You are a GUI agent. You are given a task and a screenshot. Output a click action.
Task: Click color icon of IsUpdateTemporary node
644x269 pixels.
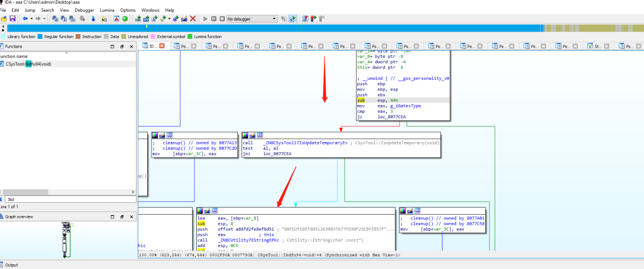pos(245,135)
